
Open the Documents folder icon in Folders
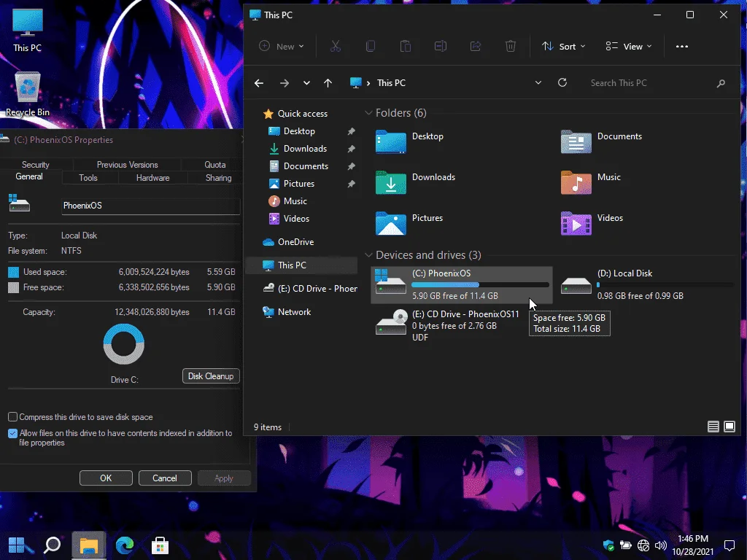click(x=576, y=142)
